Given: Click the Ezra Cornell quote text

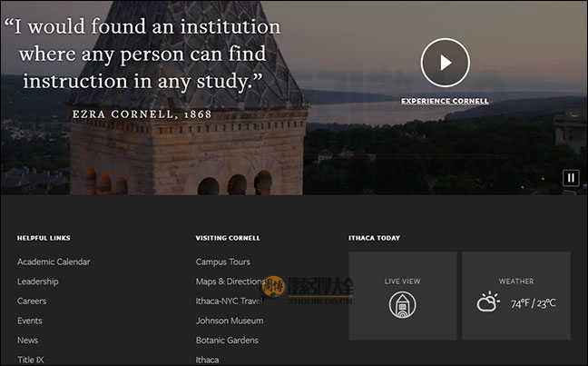Looking at the screenshot, I should point(142,54).
